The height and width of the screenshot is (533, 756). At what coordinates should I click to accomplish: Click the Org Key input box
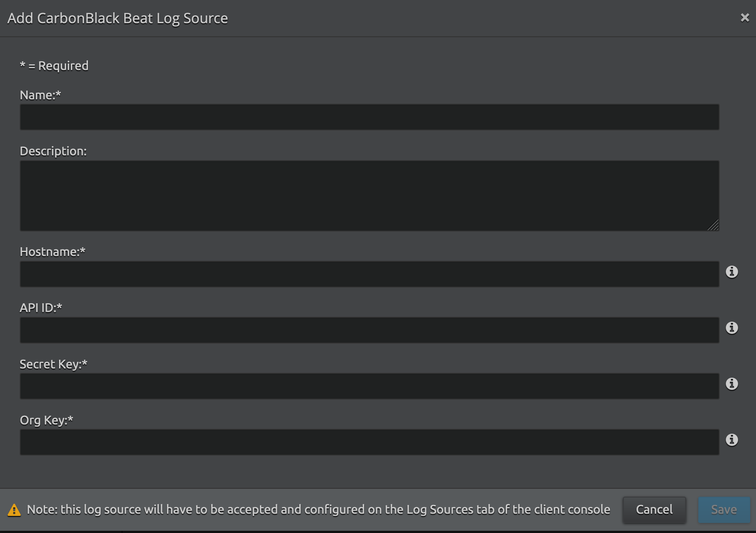point(369,442)
